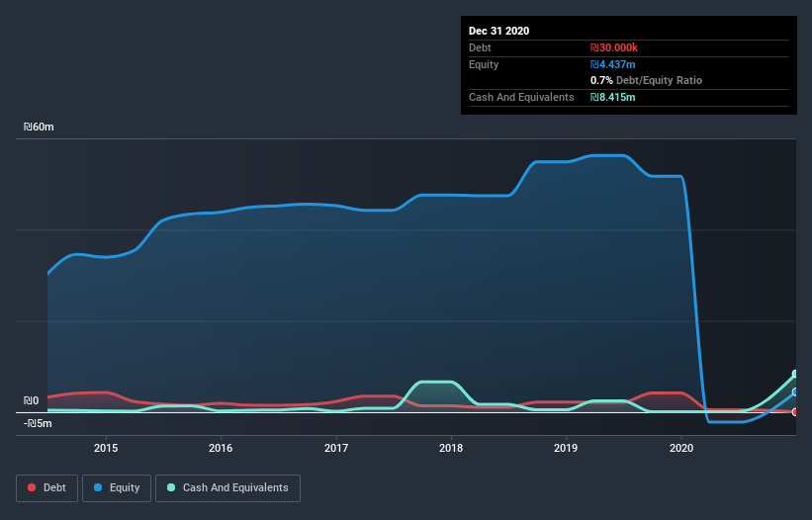This screenshot has height=520, width=812.
Task: Toggle the Debt series in the legend
Action: pos(45,487)
